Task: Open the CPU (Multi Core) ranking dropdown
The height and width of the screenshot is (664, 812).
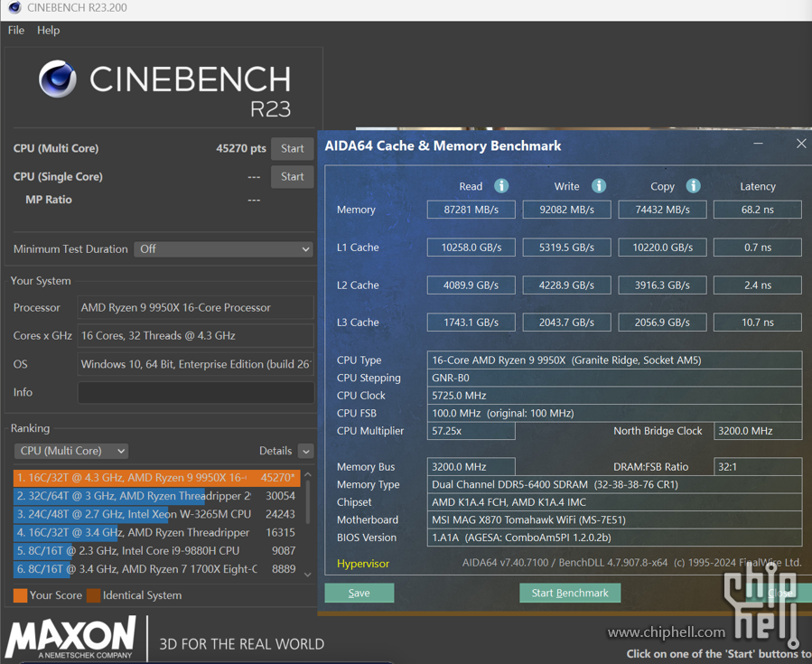Action: click(71, 451)
